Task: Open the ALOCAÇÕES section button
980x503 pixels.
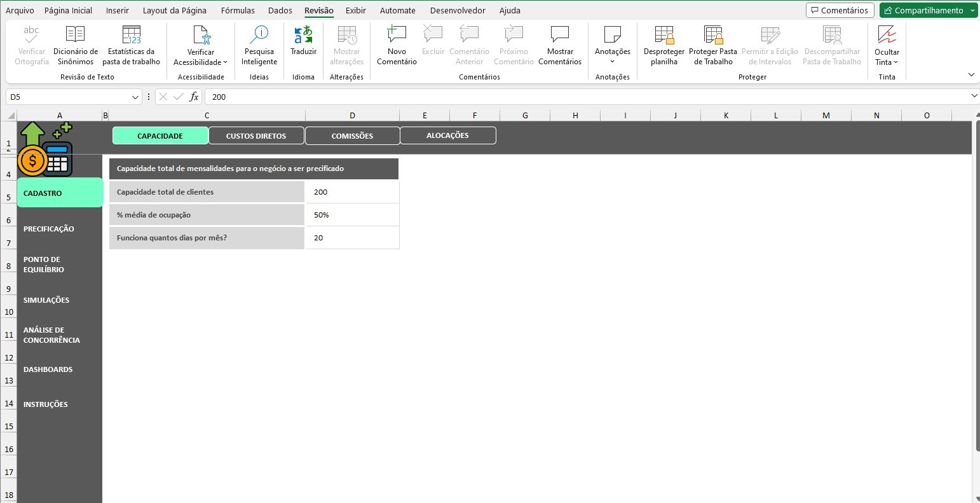Action: coord(447,135)
